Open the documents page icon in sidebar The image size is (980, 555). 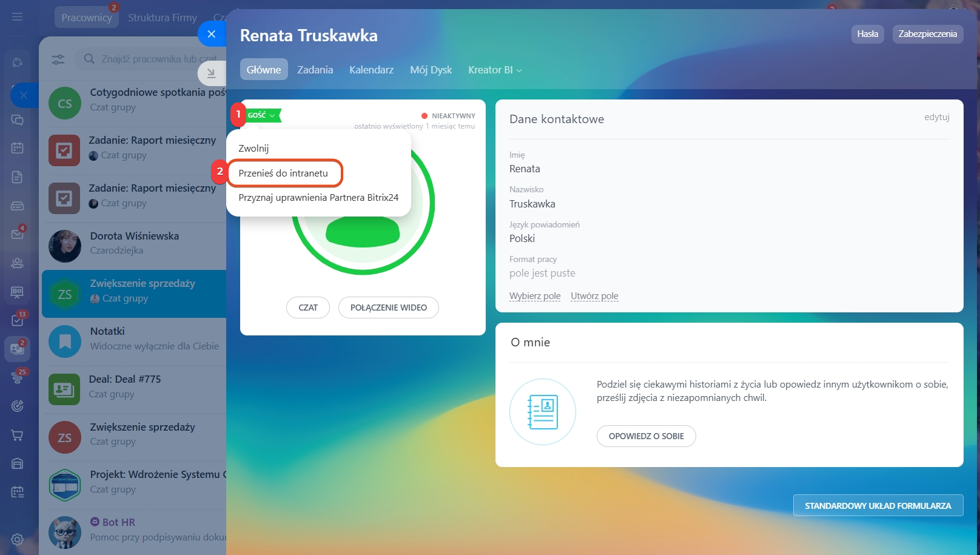click(17, 177)
